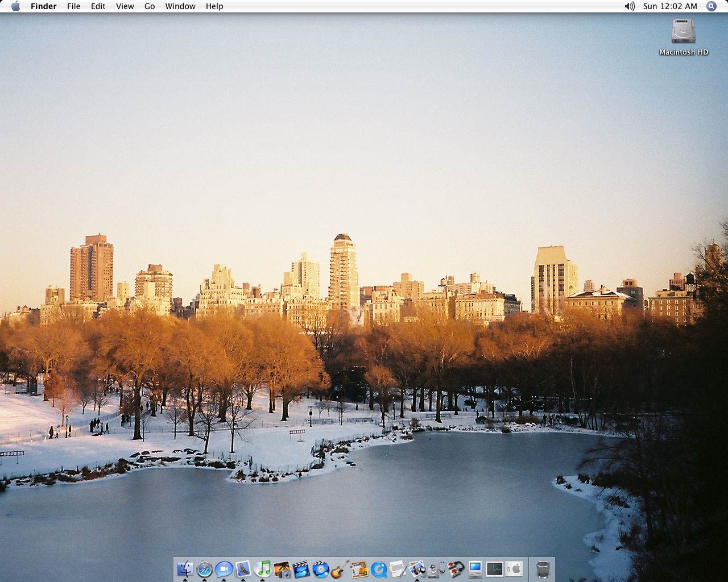Open iChat video bubble icon
The height and width of the screenshot is (582, 728).
tap(224, 569)
